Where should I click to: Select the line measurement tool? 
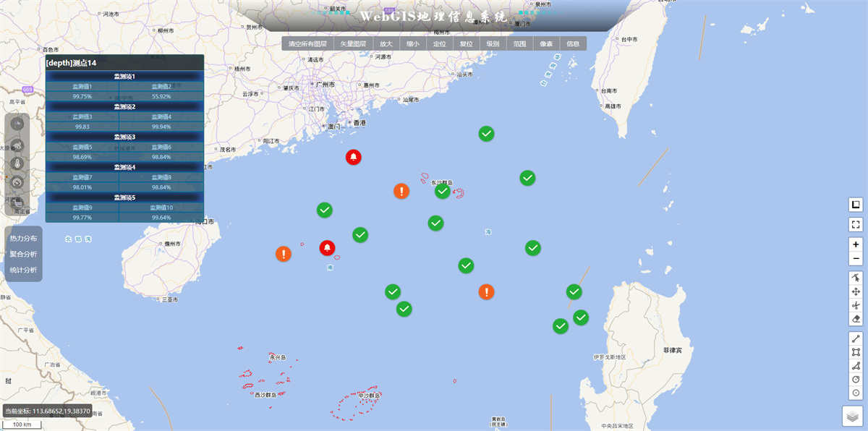tap(856, 338)
